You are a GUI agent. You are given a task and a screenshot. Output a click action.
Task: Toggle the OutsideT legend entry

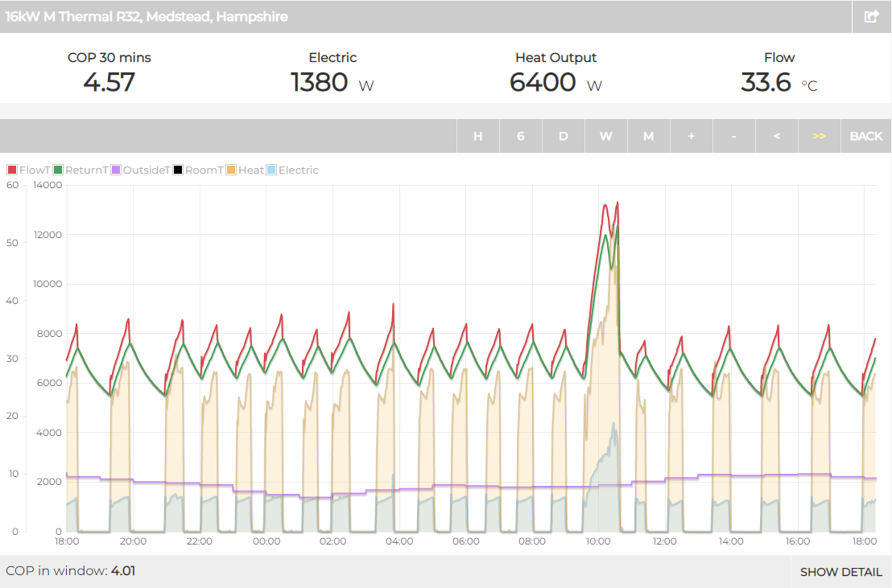tap(141, 170)
